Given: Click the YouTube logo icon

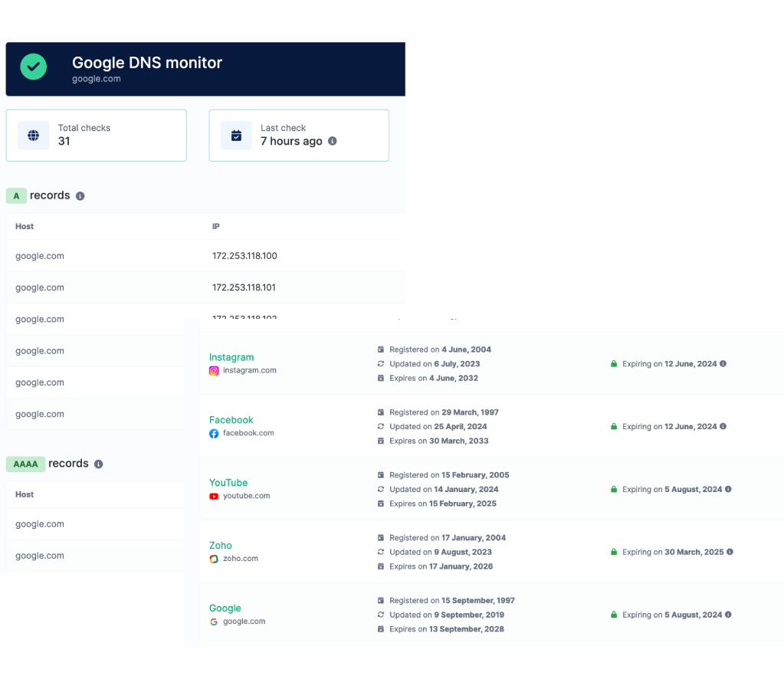Looking at the screenshot, I should [x=214, y=497].
